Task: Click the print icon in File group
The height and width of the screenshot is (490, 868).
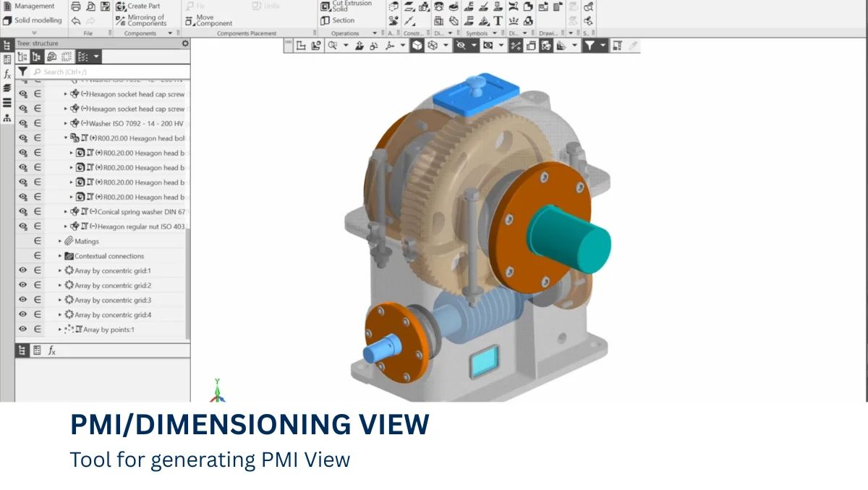Action: point(77,7)
